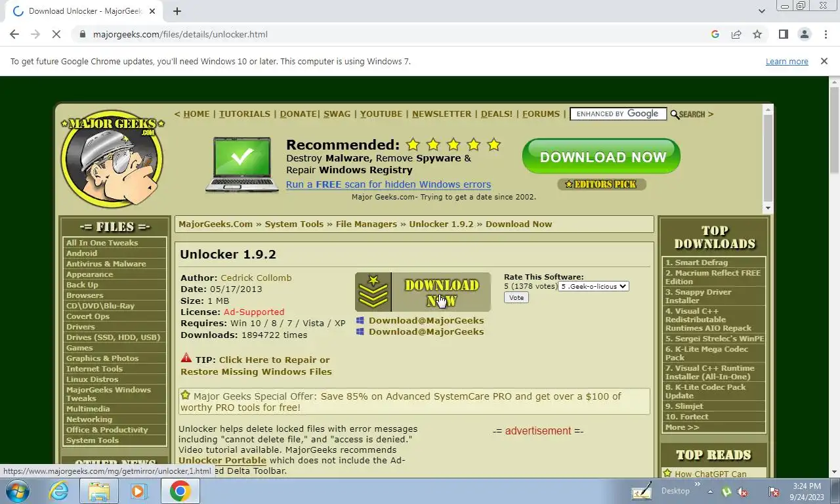Image resolution: width=840 pixels, height=504 pixels.
Task: Click the magnifier SEARCH icon
Action: (687, 114)
